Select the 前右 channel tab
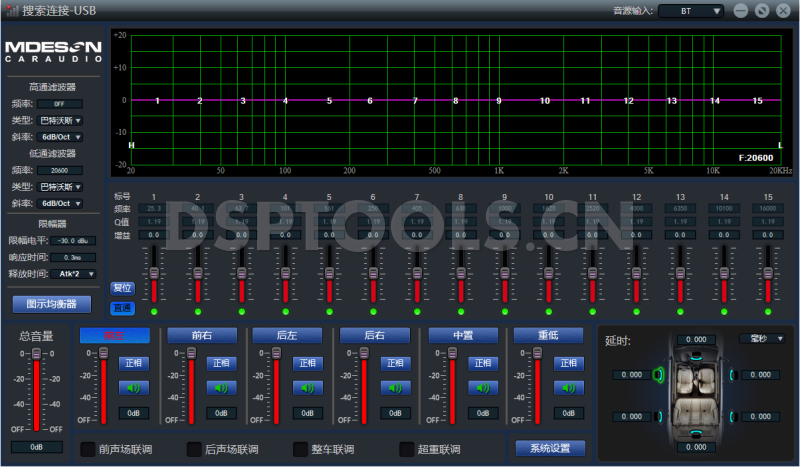This screenshot has height=467, width=800. point(202,335)
